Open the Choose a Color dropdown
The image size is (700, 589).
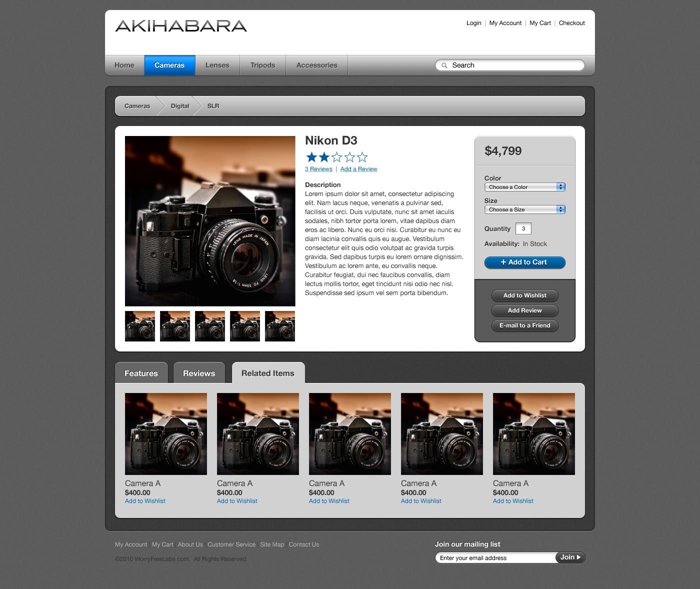coord(525,187)
